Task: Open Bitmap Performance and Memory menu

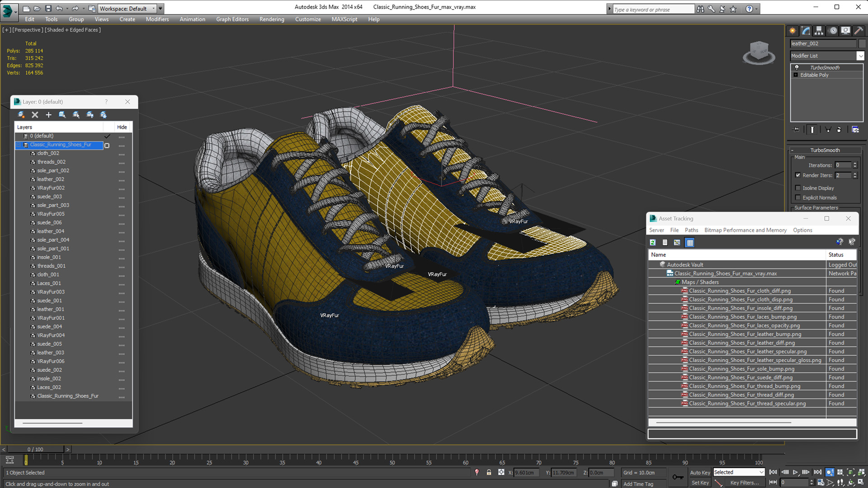Action: [x=745, y=230]
